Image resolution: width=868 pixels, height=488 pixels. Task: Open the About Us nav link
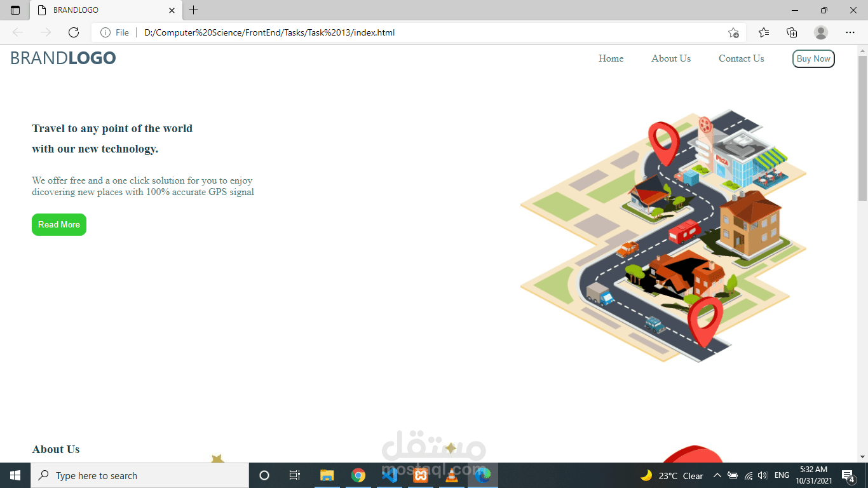pyautogui.click(x=671, y=58)
